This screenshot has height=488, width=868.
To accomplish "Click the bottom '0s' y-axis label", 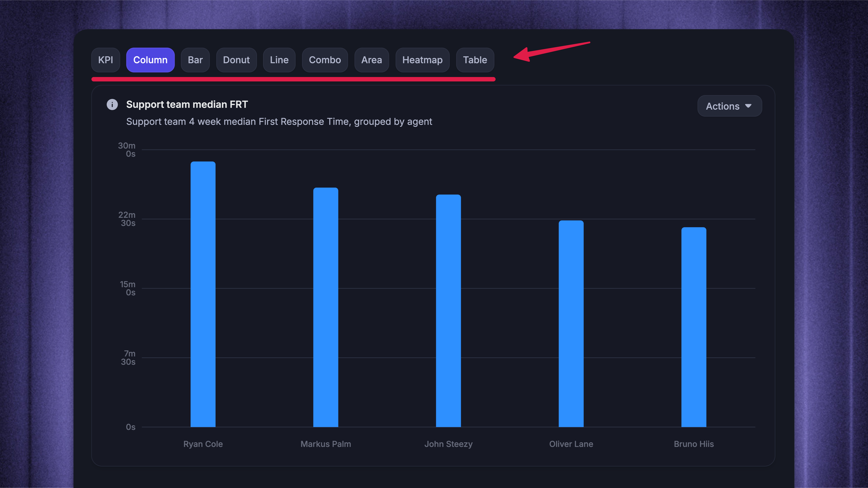I will click(x=130, y=427).
